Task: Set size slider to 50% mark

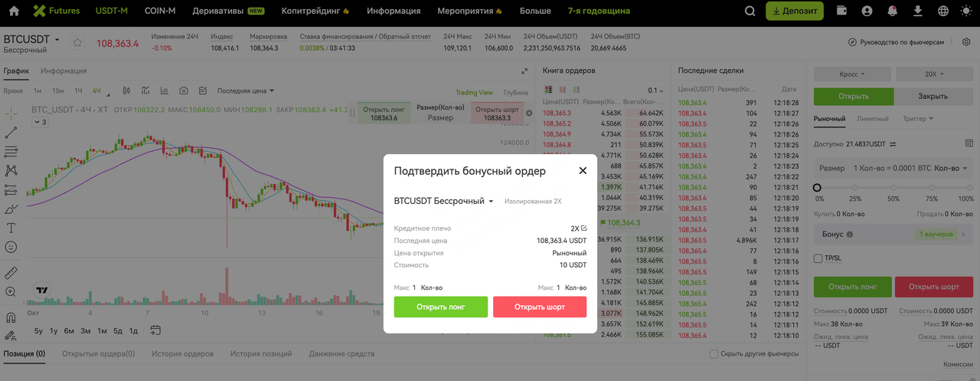Action: (x=893, y=188)
